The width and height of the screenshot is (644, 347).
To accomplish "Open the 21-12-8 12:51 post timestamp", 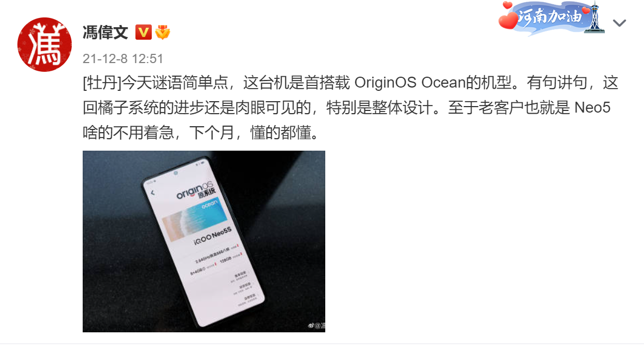I will coord(123,59).
